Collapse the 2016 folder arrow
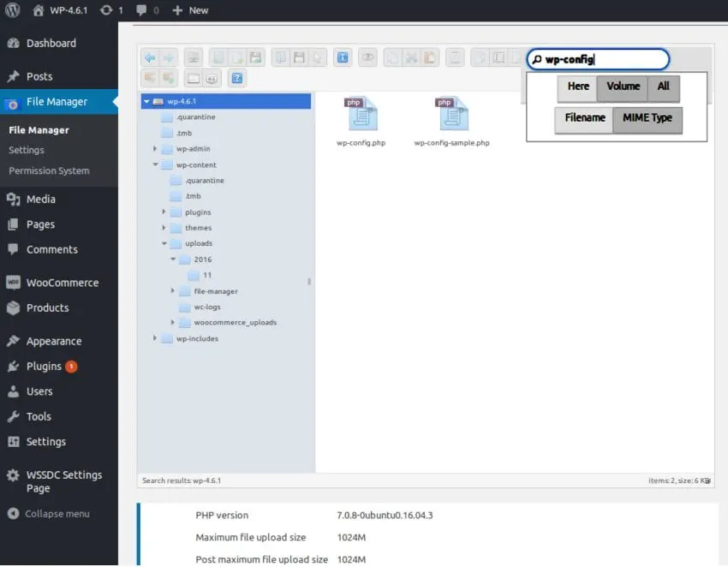The height and width of the screenshot is (567, 728). tap(173, 260)
